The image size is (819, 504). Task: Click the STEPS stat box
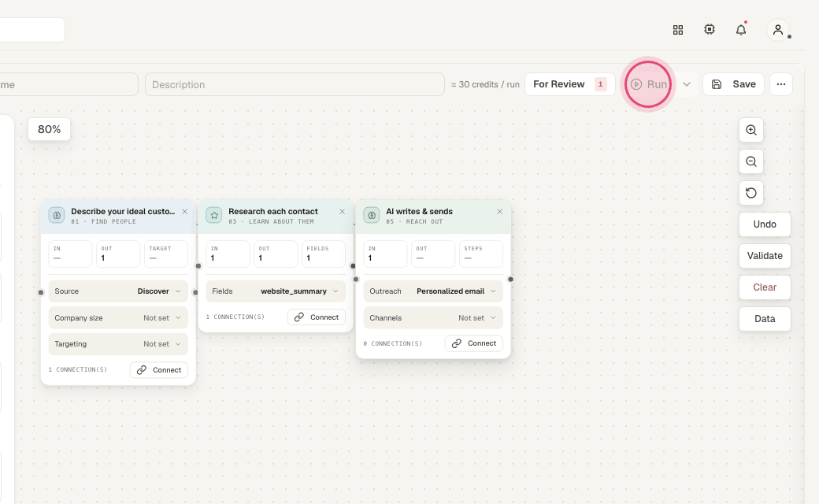click(481, 254)
